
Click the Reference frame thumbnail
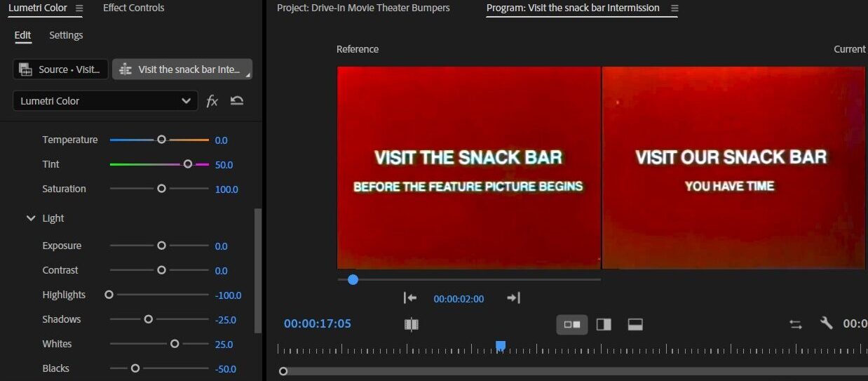pos(468,168)
